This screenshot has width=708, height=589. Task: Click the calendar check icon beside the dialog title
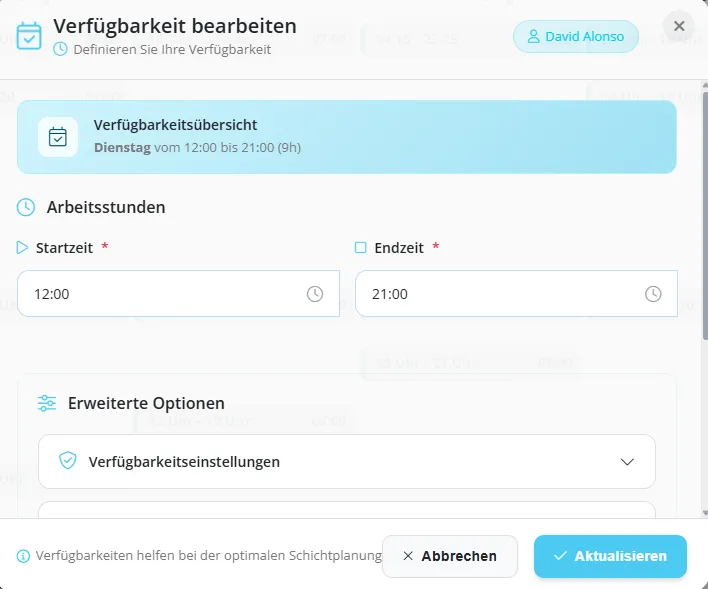click(x=29, y=36)
